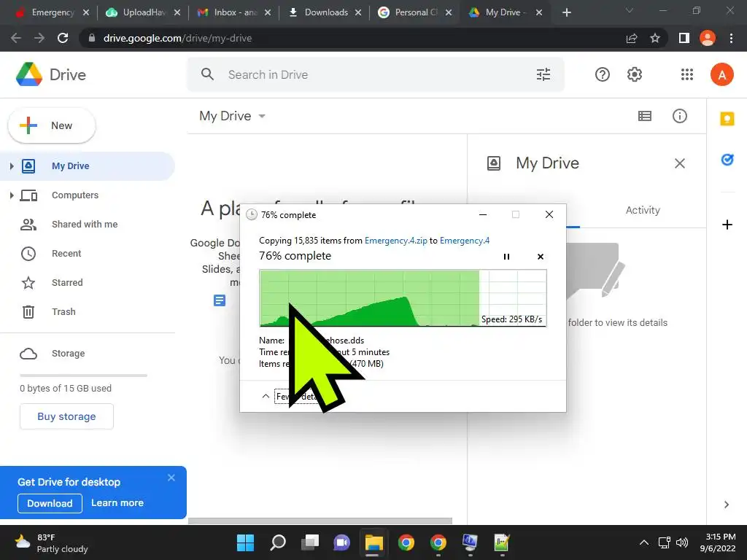
Task: Open the Google apps grid
Action: point(687,74)
